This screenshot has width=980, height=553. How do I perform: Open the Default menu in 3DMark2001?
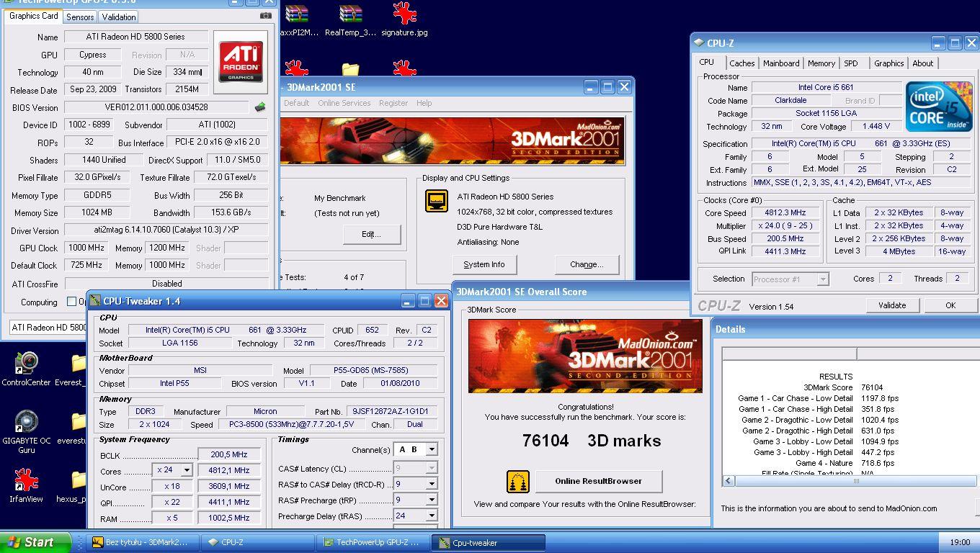tap(296, 103)
